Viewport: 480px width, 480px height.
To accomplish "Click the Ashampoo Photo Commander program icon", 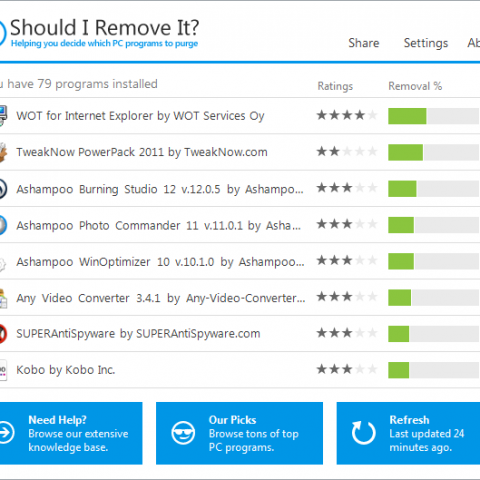I will 3,225.
